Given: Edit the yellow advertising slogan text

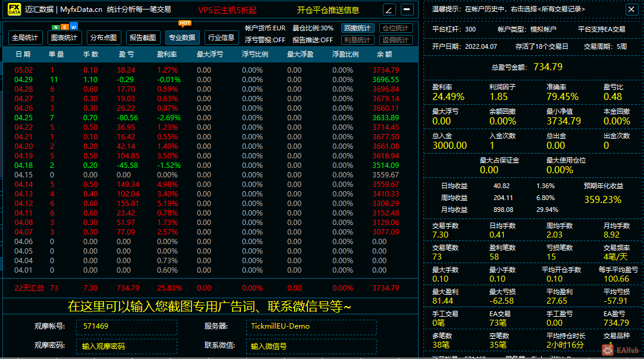Looking at the screenshot, I should 209,307.
